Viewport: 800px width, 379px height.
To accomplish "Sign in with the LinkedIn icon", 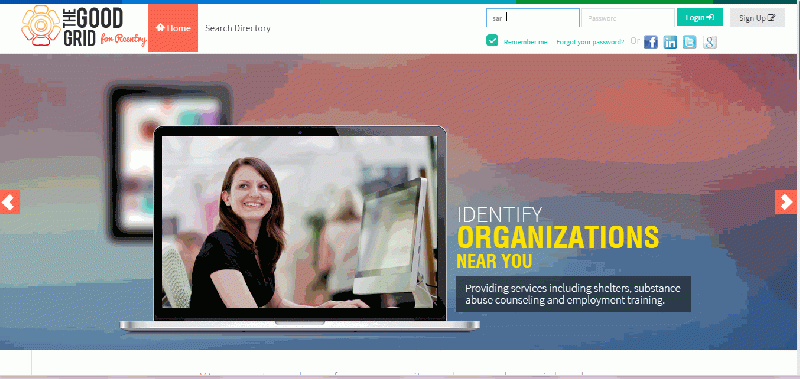I will [670, 42].
